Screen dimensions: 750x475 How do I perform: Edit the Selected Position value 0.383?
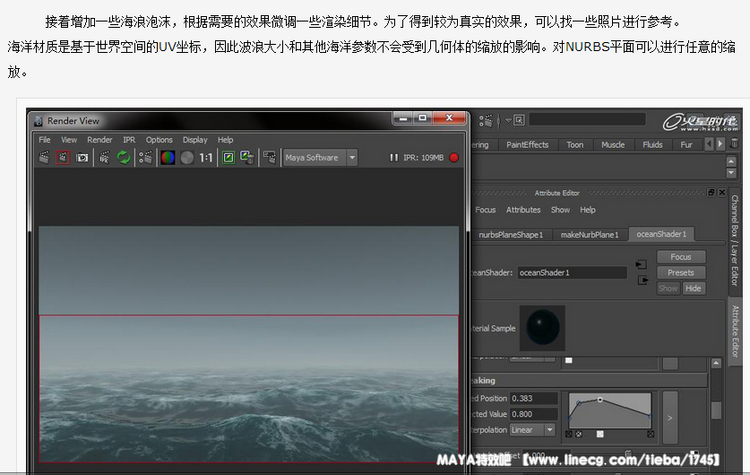pyautogui.click(x=534, y=398)
